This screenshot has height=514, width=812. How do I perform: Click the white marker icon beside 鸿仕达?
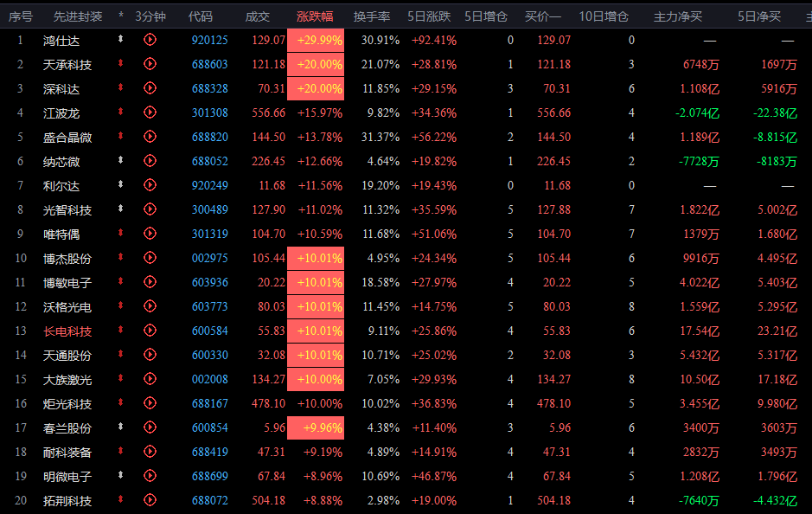(x=121, y=39)
